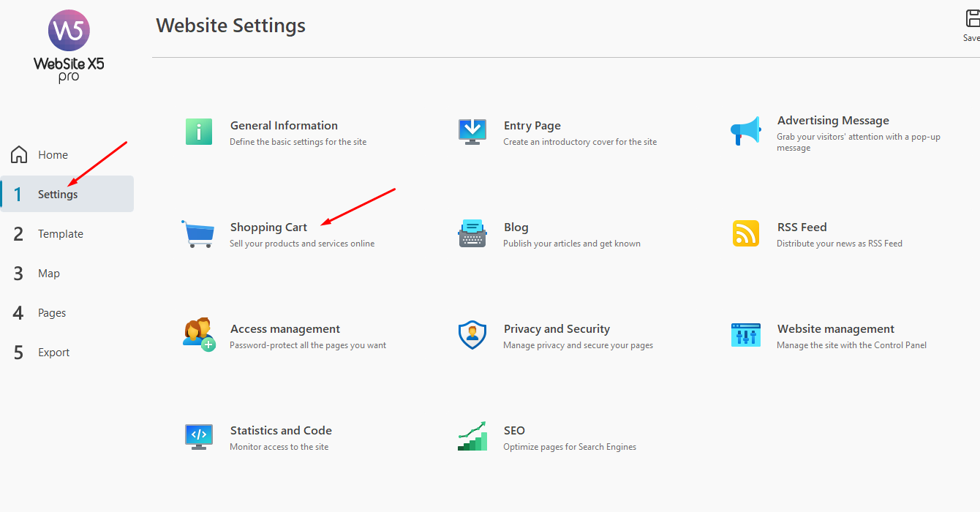The height and width of the screenshot is (512, 980).
Task: Click the Advertising Message megaphone icon
Action: (745, 132)
